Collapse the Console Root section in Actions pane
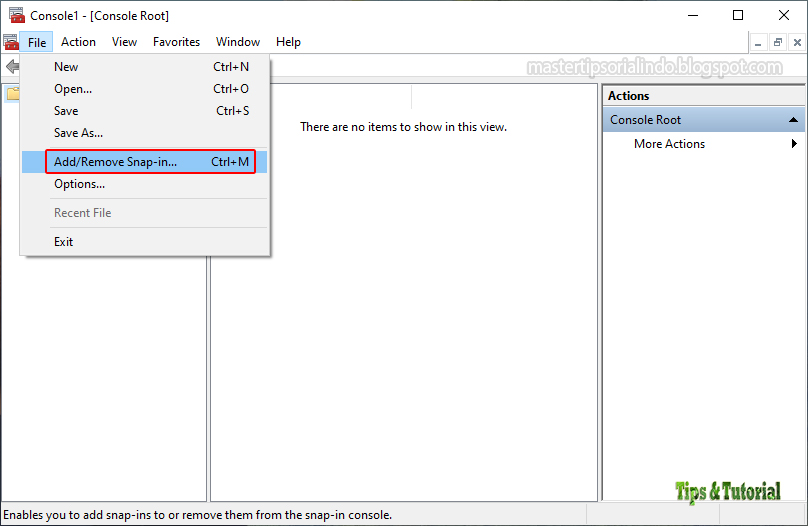The image size is (808, 526). 793,120
